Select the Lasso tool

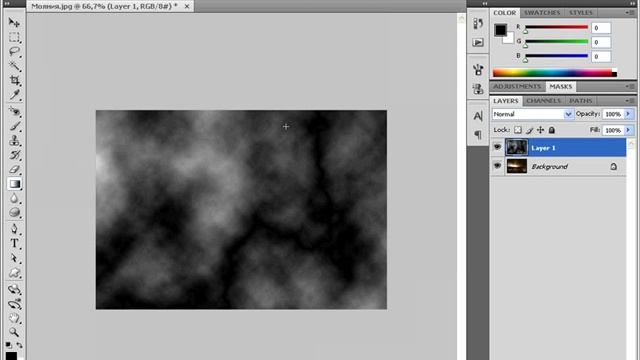(x=14, y=51)
